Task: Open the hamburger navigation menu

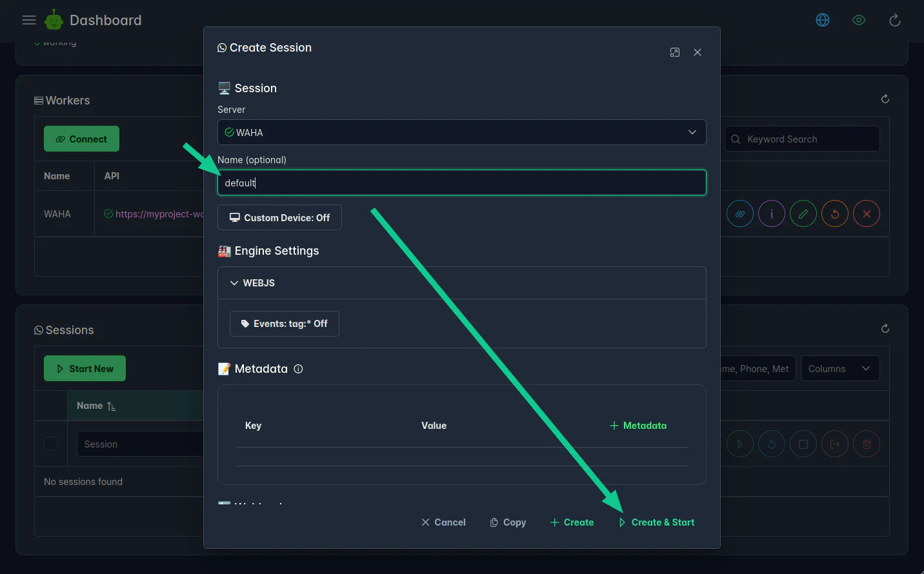Action: point(29,20)
